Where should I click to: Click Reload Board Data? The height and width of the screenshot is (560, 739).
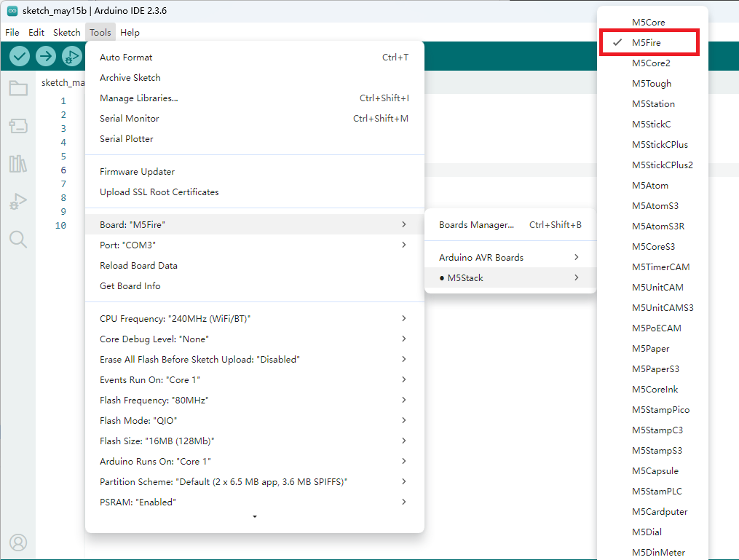tap(255, 265)
